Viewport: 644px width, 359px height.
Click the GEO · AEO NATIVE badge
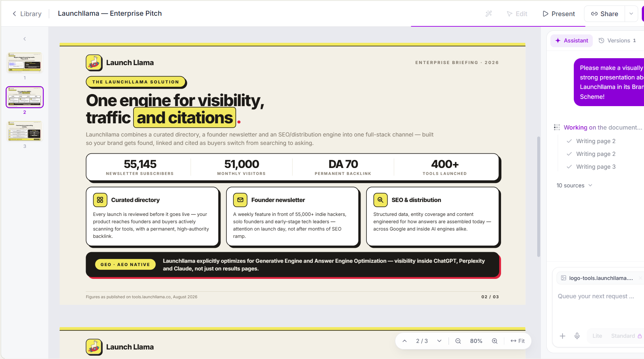coord(125,265)
